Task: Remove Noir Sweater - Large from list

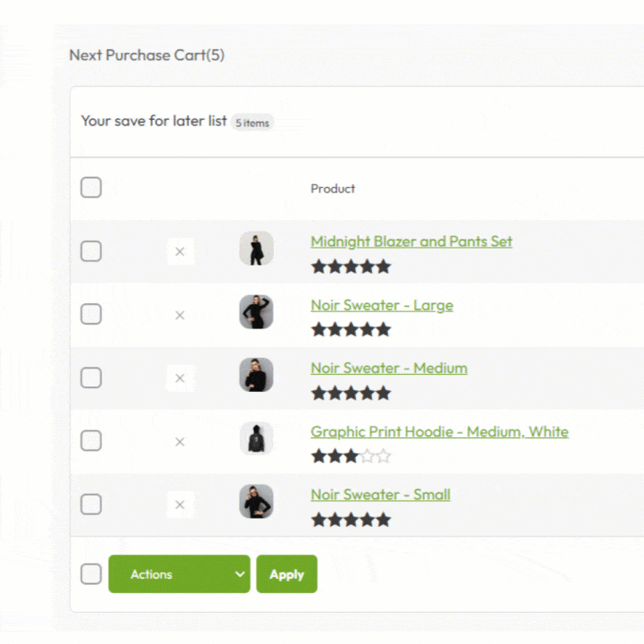Action: coord(180,315)
